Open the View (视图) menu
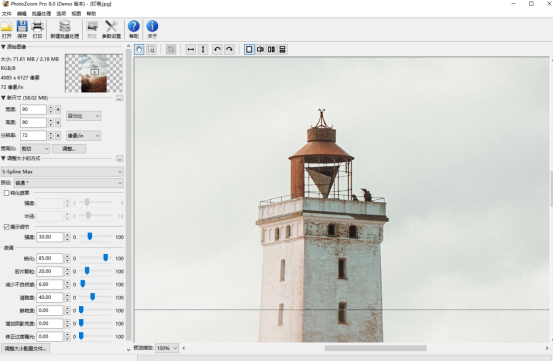The height and width of the screenshot is (361, 553). [x=76, y=13]
